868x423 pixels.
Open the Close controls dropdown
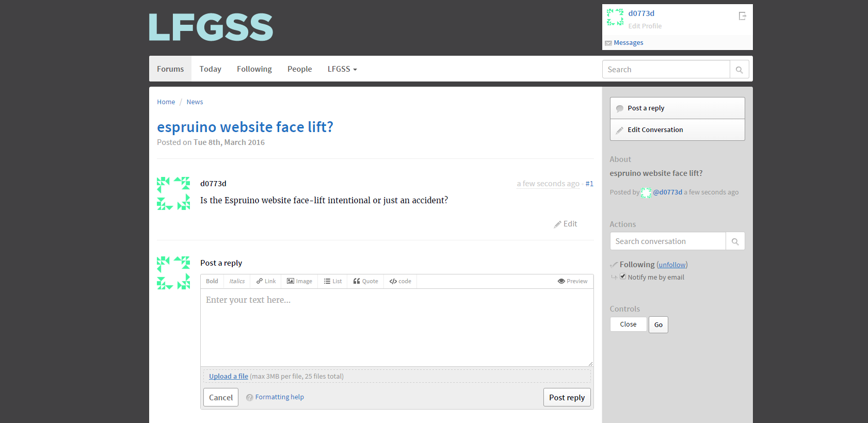628,324
